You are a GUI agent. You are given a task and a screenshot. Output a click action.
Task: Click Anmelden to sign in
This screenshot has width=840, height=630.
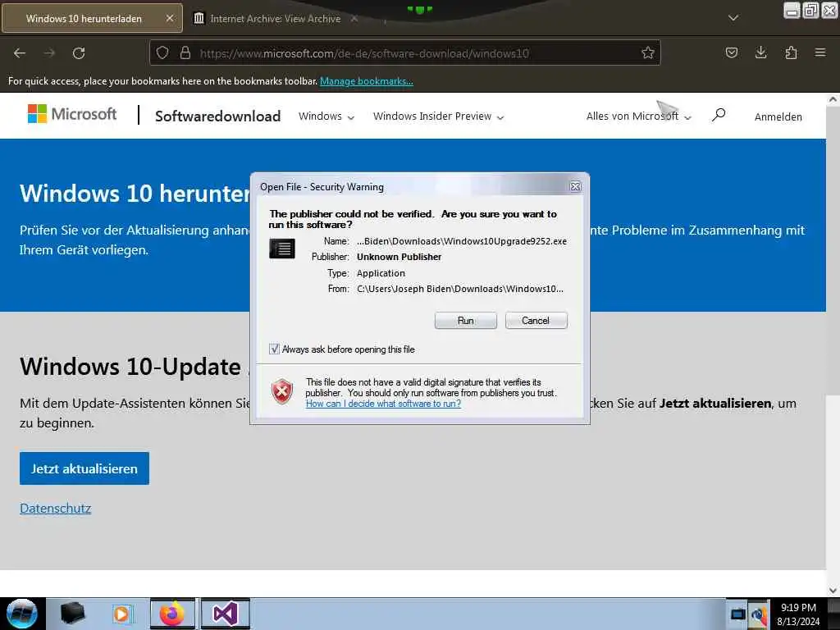pos(778,116)
